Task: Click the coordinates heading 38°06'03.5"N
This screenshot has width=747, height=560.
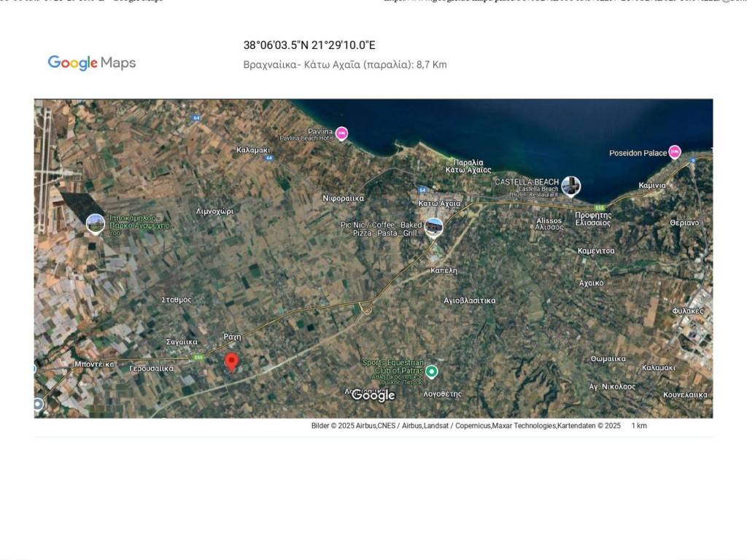Action: pyautogui.click(x=309, y=45)
